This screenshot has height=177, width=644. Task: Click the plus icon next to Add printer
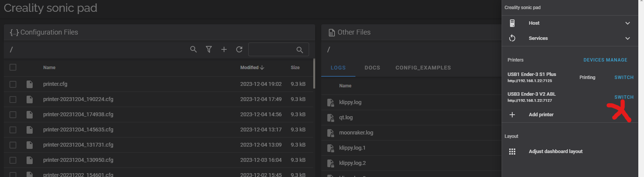click(x=512, y=114)
